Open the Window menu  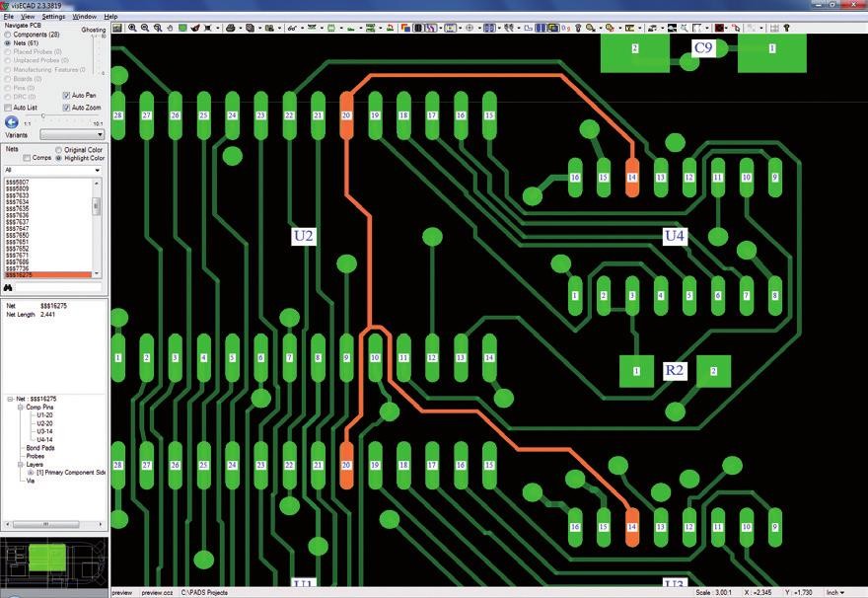click(x=85, y=17)
